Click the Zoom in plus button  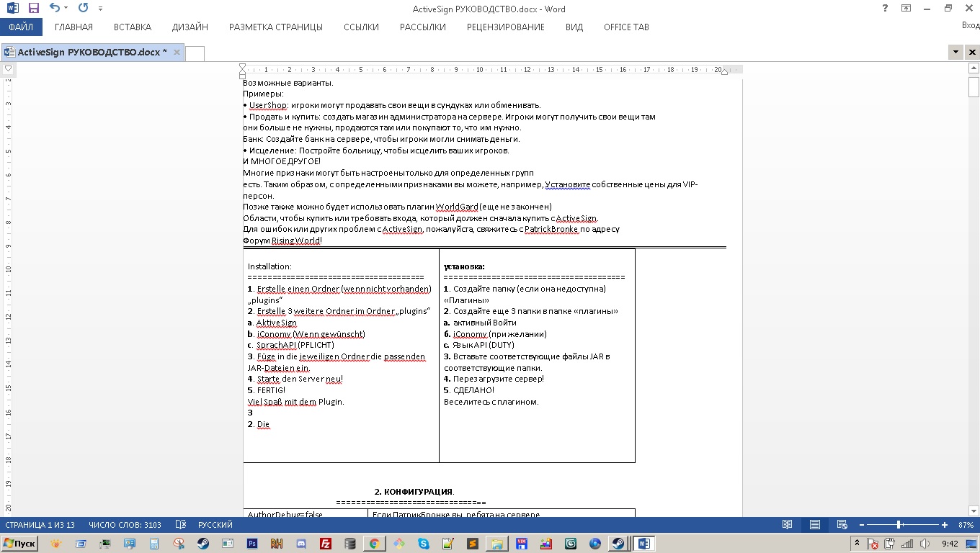(x=945, y=525)
